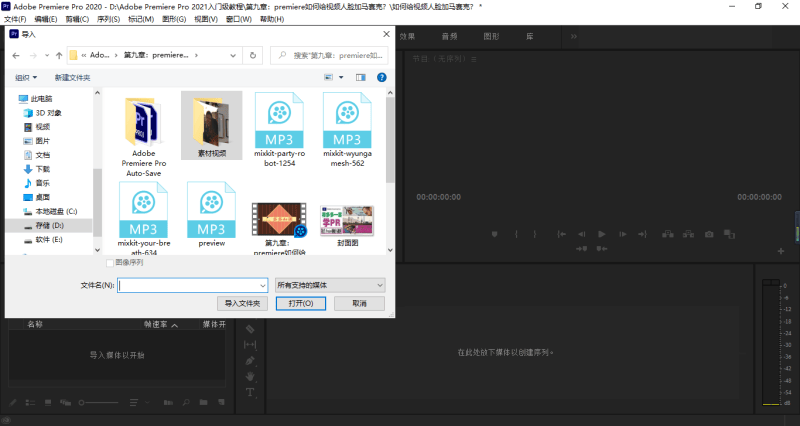Click Go to In point button
This screenshot has height=426, width=800.
coord(561,234)
